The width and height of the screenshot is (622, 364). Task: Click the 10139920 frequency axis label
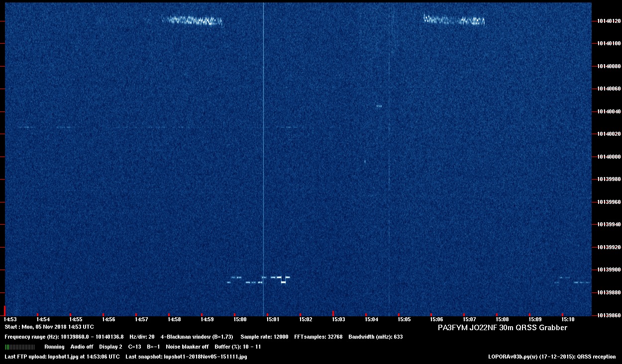point(609,247)
